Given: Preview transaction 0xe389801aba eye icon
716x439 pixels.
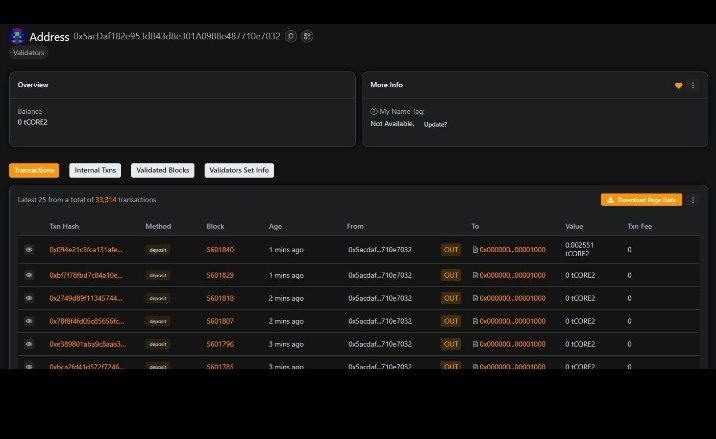Looking at the screenshot, I should pyautogui.click(x=29, y=344).
